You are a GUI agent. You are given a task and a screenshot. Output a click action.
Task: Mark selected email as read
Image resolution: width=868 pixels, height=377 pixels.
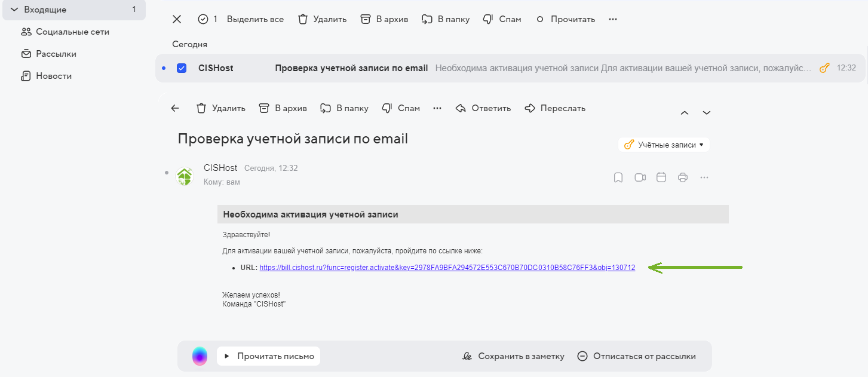[x=565, y=19]
